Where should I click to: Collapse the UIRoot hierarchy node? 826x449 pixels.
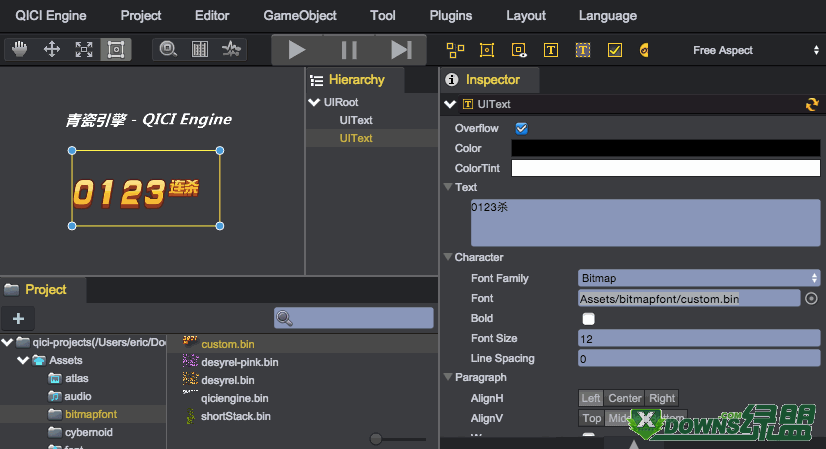[x=314, y=102]
